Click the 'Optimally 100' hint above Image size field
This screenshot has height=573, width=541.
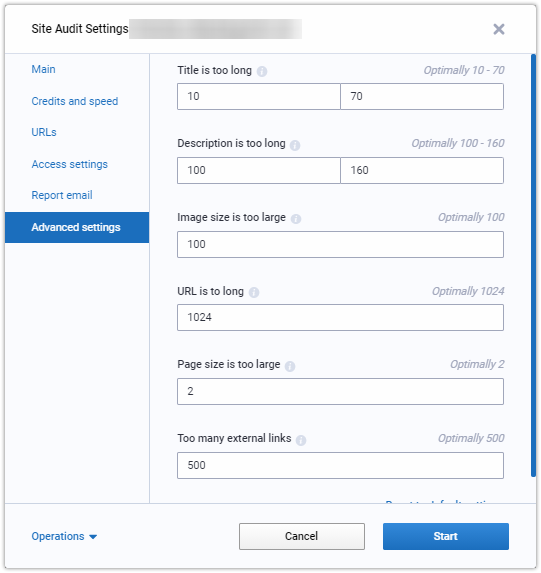pos(471,217)
